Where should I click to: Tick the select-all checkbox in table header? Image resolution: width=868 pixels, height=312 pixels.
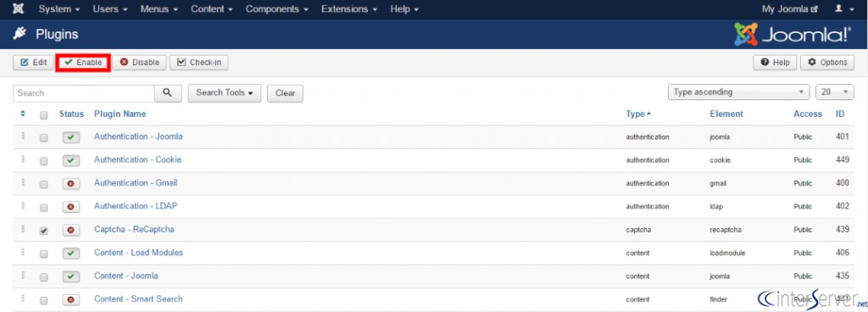[44, 115]
